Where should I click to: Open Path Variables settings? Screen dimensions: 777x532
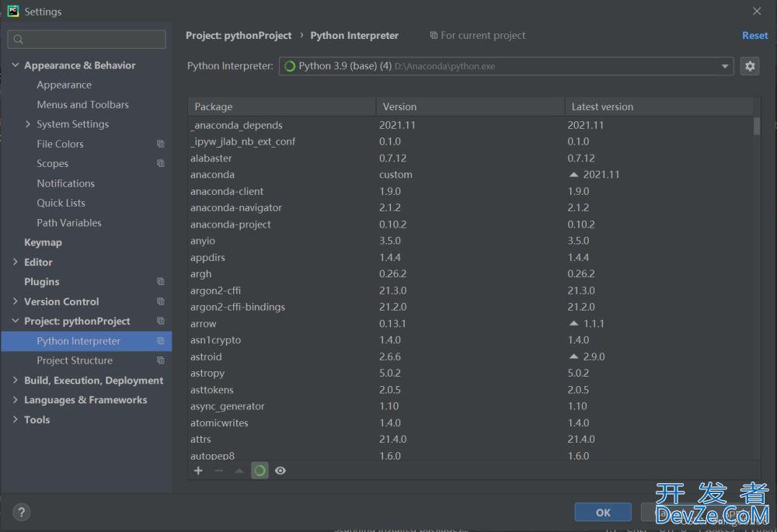[69, 222]
